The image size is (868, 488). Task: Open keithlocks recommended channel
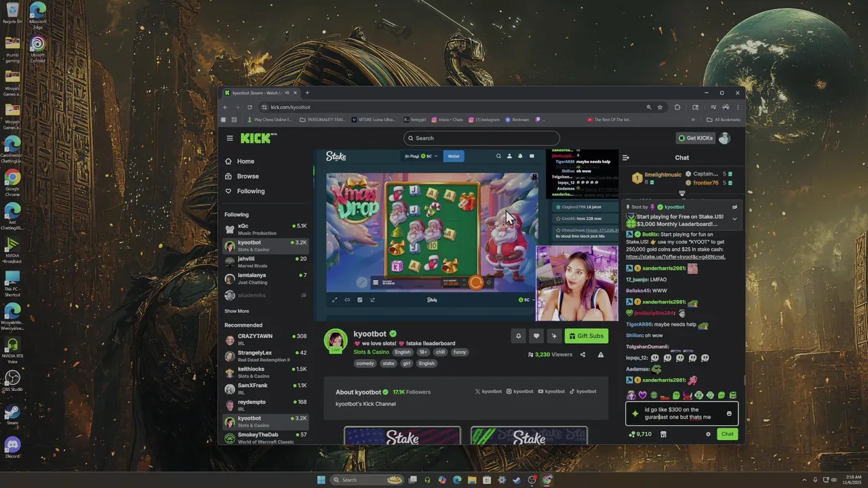[x=266, y=372]
